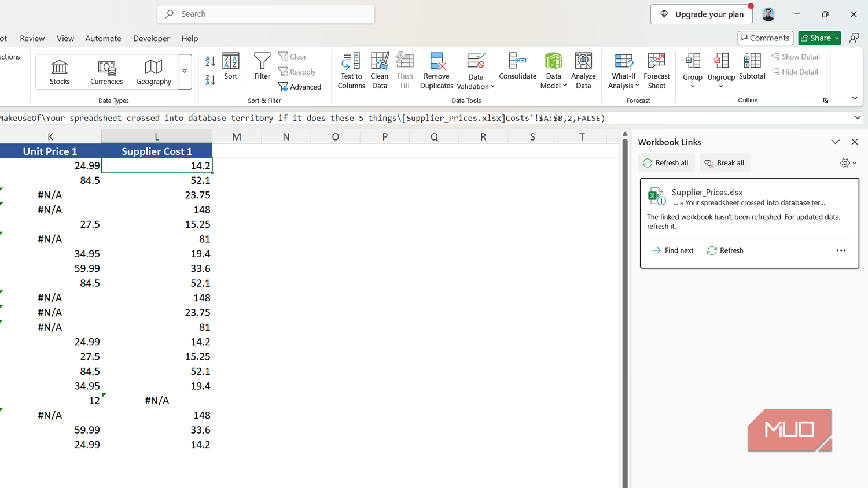Select the Stocks data type
This screenshot has width=868, height=488.
click(60, 72)
